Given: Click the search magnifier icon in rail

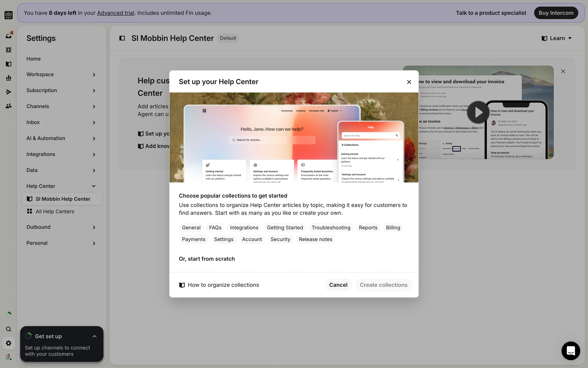Looking at the screenshot, I should (9, 329).
